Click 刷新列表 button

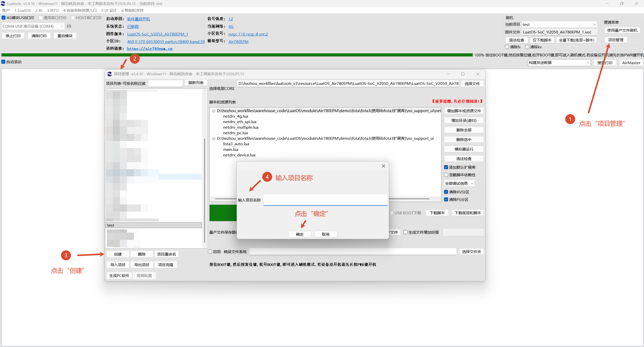[196, 83]
